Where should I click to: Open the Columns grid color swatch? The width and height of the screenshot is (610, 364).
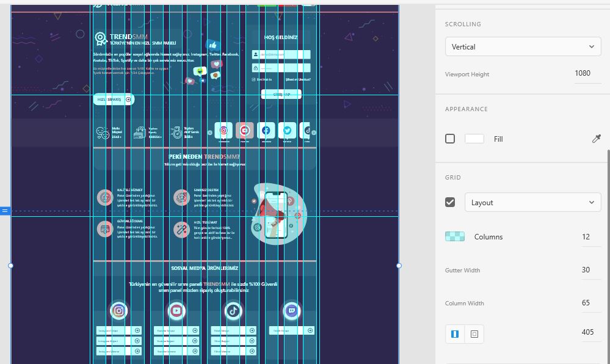pos(455,236)
